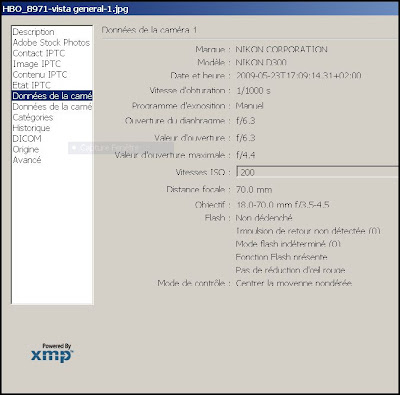The width and height of the screenshot is (400, 395).
Task: Click the Données de la caméra 1 heading
Action: coord(149,30)
